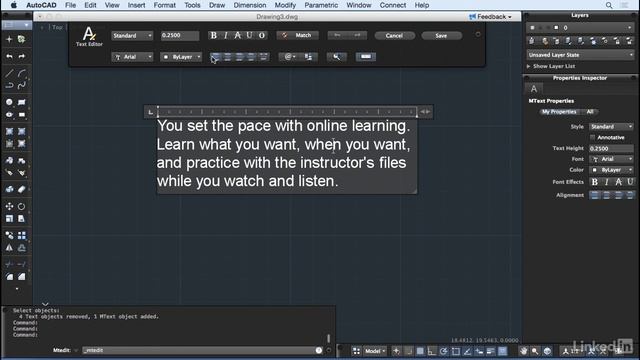Click the Match properties button
The height and width of the screenshot is (360, 640).
tap(298, 36)
